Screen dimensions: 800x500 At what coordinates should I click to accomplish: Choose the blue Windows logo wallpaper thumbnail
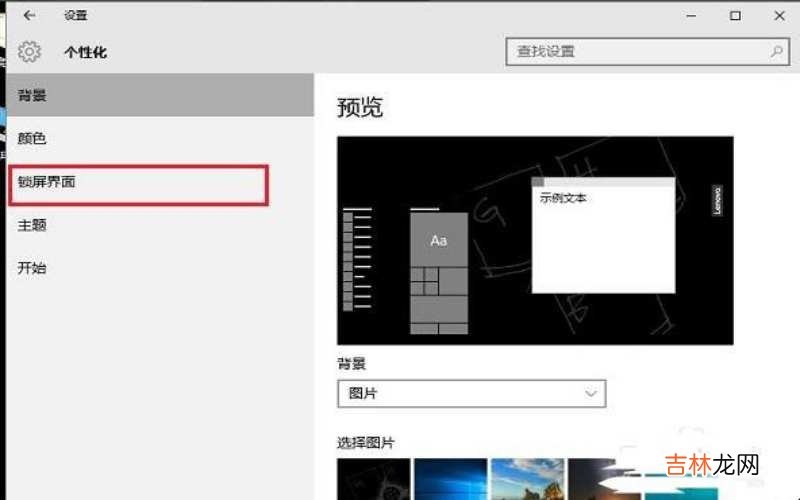click(450, 478)
